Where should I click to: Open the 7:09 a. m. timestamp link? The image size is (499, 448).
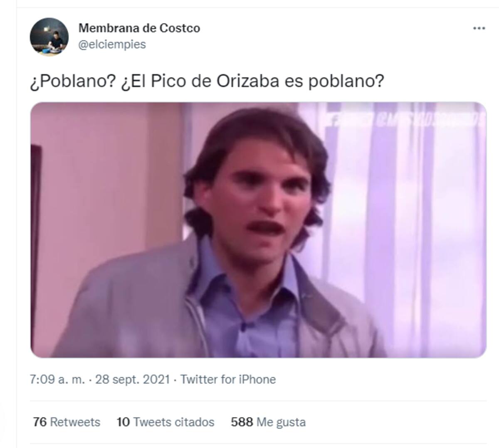click(57, 379)
